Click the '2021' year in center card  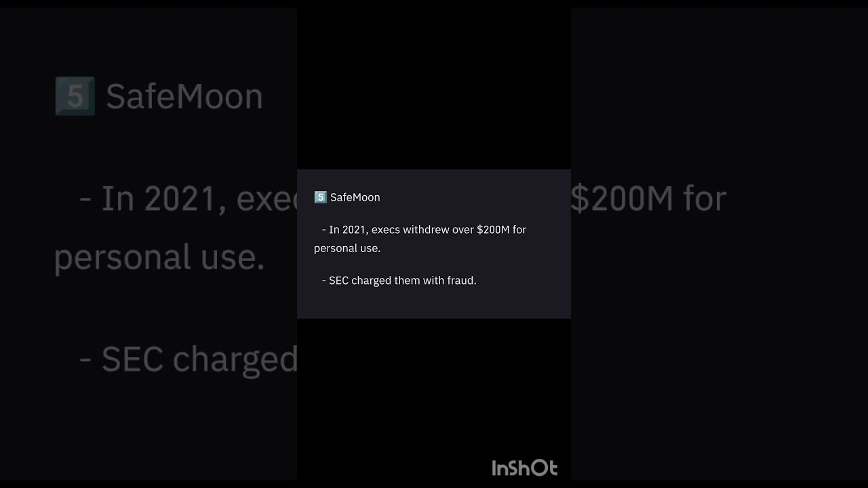(x=355, y=230)
